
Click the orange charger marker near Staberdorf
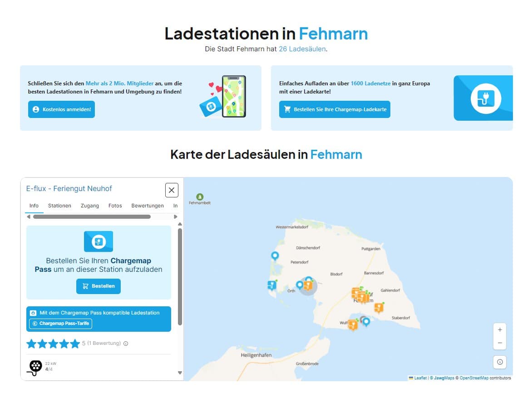coord(379,308)
